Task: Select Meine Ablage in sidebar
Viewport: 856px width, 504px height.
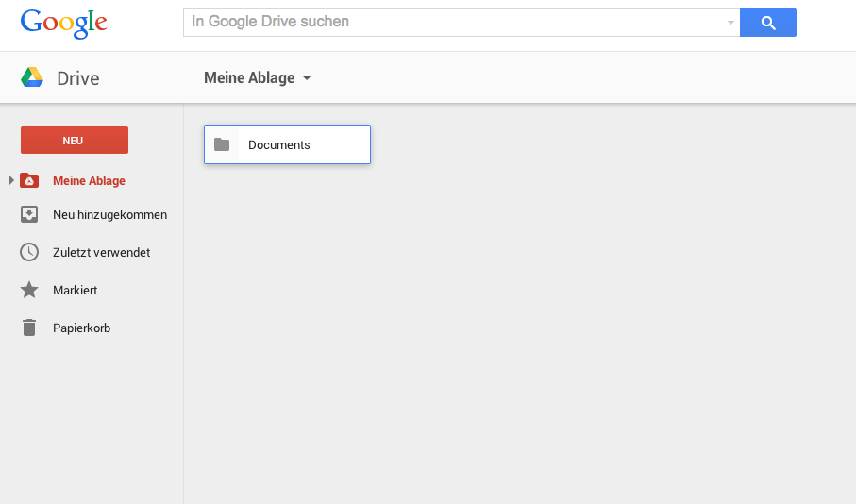Action: (89, 180)
